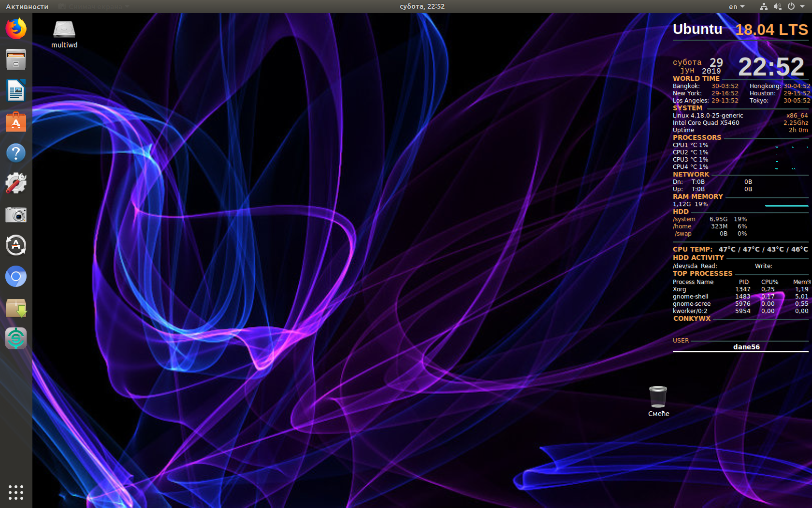Click the Uptime label

tap(683, 130)
